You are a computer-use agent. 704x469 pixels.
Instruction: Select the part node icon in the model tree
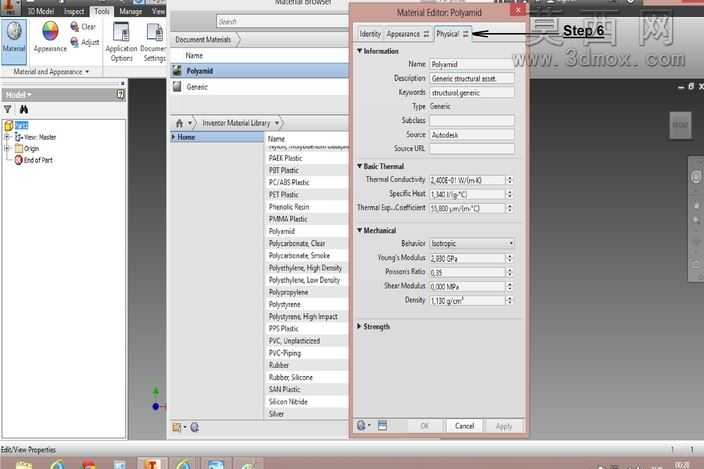pos(9,126)
